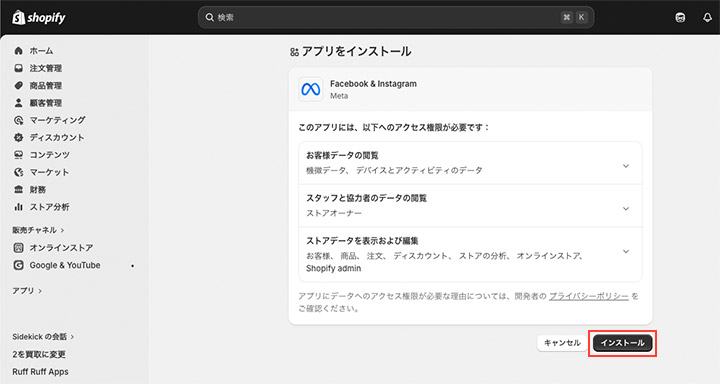Click the ディスカウント badge icon
The height and width of the screenshot is (384, 720).
coord(18,137)
